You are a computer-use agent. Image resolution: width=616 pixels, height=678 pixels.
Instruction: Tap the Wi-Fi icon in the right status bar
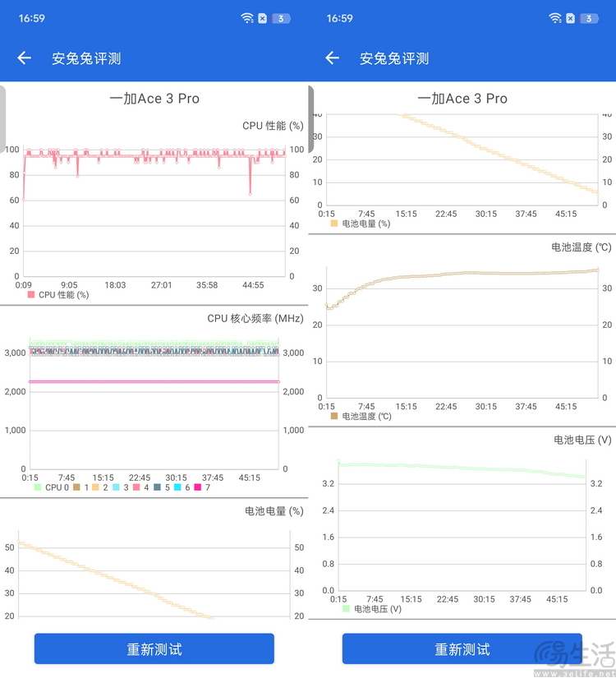555,18
